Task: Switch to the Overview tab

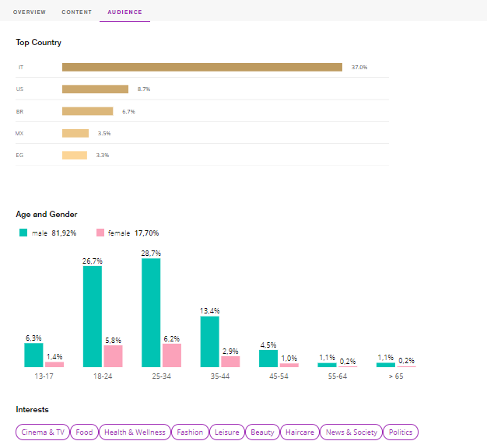Action: pyautogui.click(x=30, y=12)
